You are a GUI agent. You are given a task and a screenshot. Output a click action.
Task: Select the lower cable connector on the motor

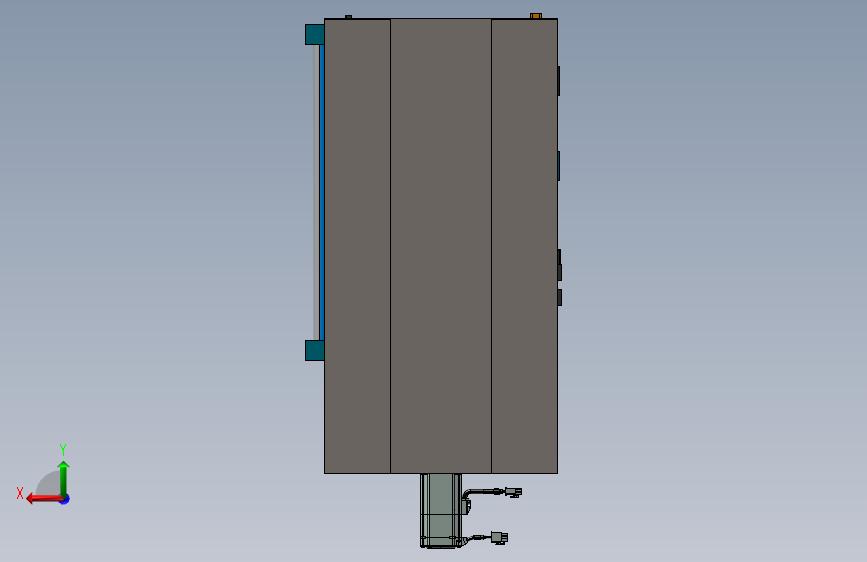(x=499, y=538)
